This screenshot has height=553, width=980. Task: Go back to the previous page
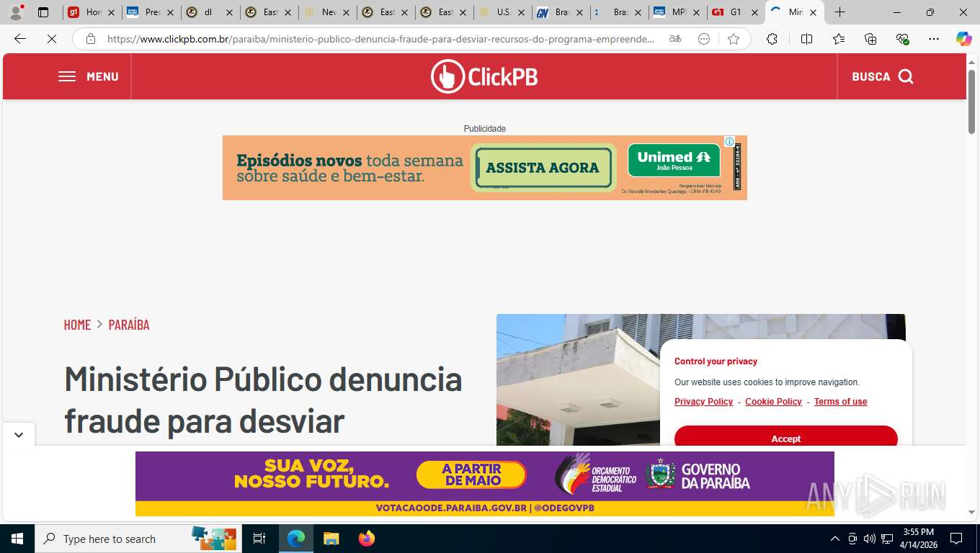20,39
